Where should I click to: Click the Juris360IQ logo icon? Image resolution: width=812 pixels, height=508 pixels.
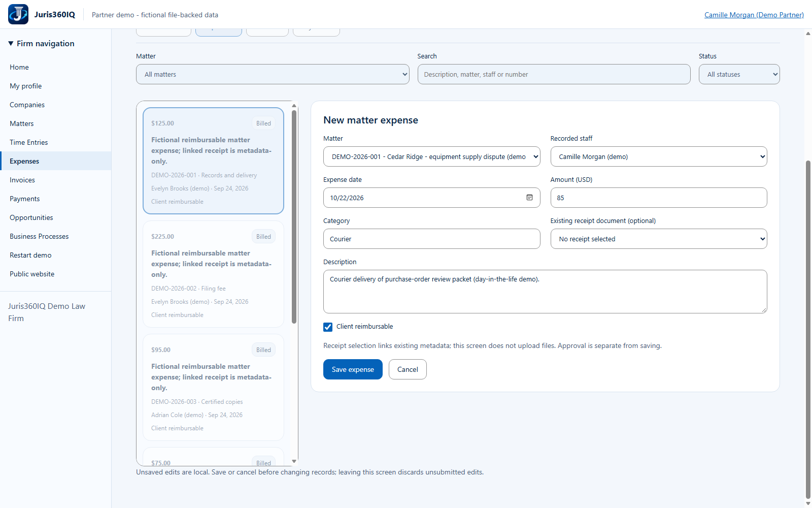coord(18,14)
